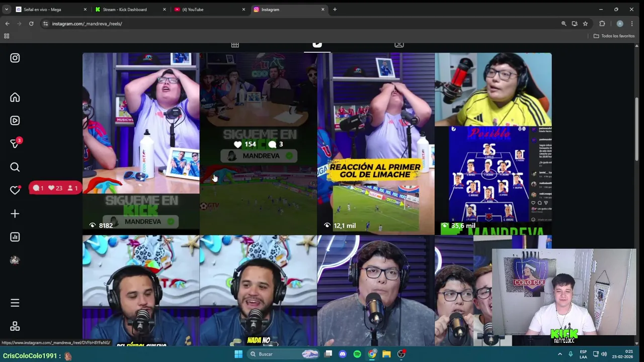Open OBS Studio from the taskbar
Image resolution: width=644 pixels, height=362 pixels.
point(401,354)
